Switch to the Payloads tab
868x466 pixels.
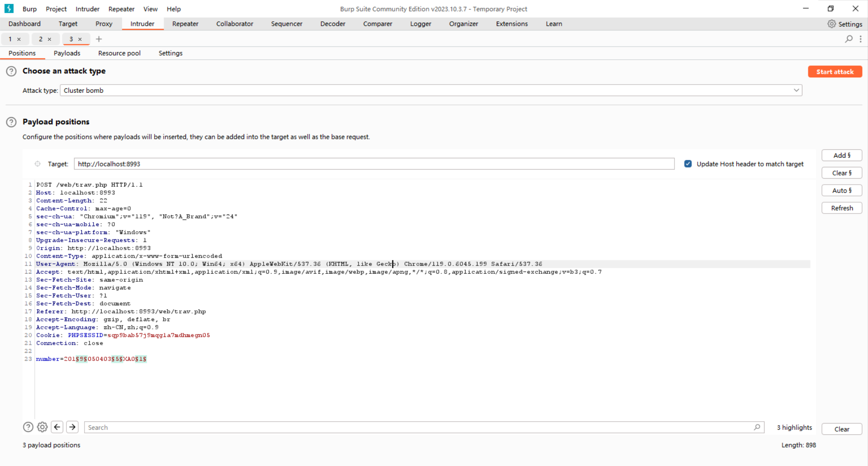[x=67, y=53]
